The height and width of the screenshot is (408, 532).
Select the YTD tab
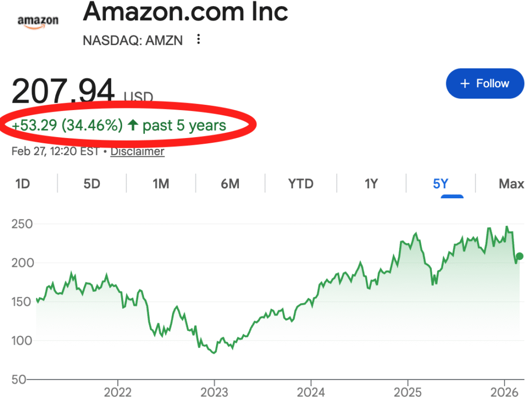301,184
